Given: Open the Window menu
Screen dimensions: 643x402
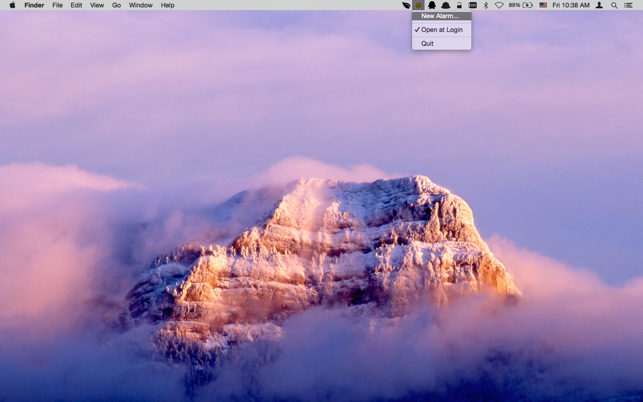Looking at the screenshot, I should [141, 5].
